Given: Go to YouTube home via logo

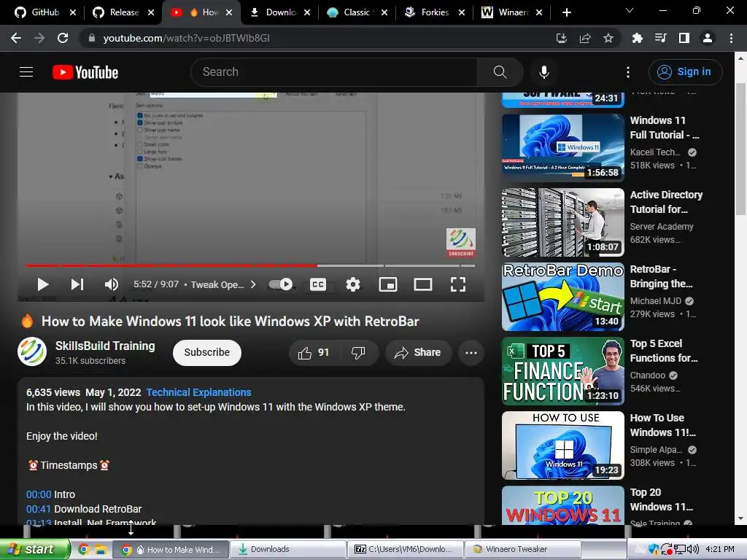Looking at the screenshot, I should click(x=85, y=72).
